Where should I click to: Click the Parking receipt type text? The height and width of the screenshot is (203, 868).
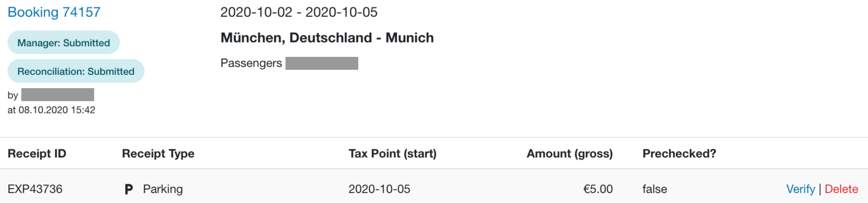[163, 189]
